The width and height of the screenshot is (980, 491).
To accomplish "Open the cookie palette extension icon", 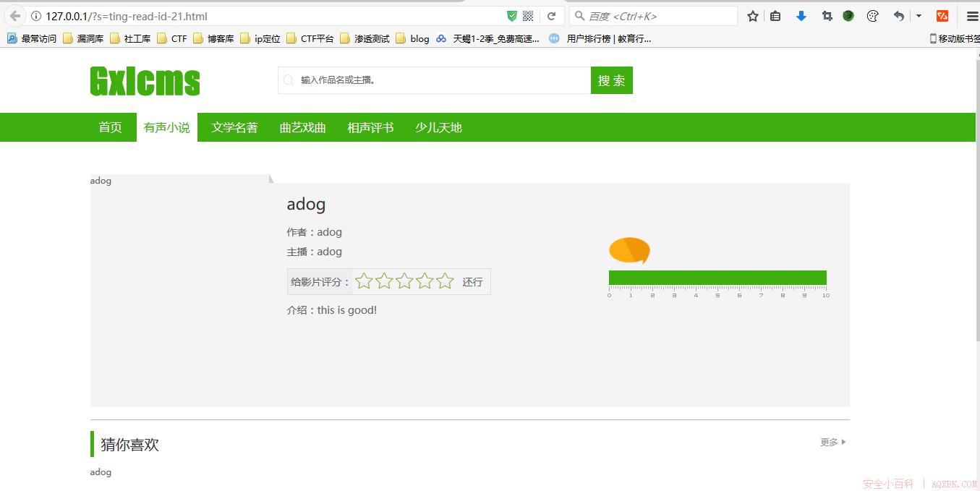I will pyautogui.click(x=872, y=16).
